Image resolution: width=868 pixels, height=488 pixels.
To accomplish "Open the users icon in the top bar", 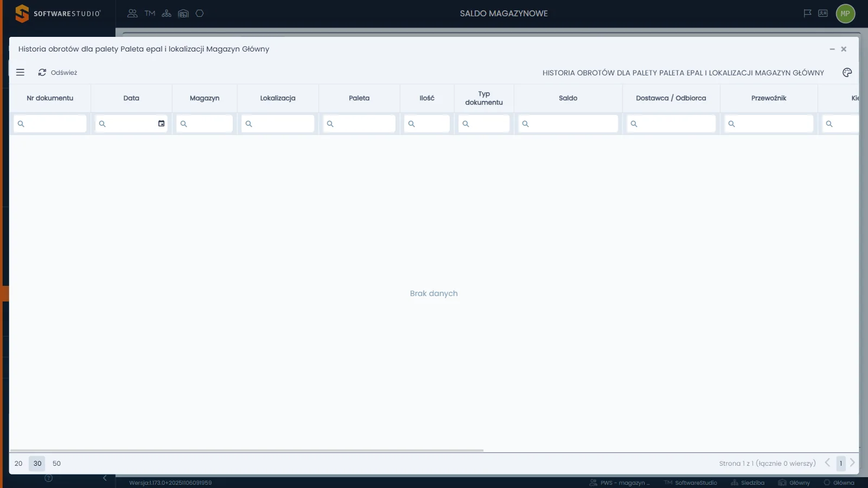I will tap(132, 14).
